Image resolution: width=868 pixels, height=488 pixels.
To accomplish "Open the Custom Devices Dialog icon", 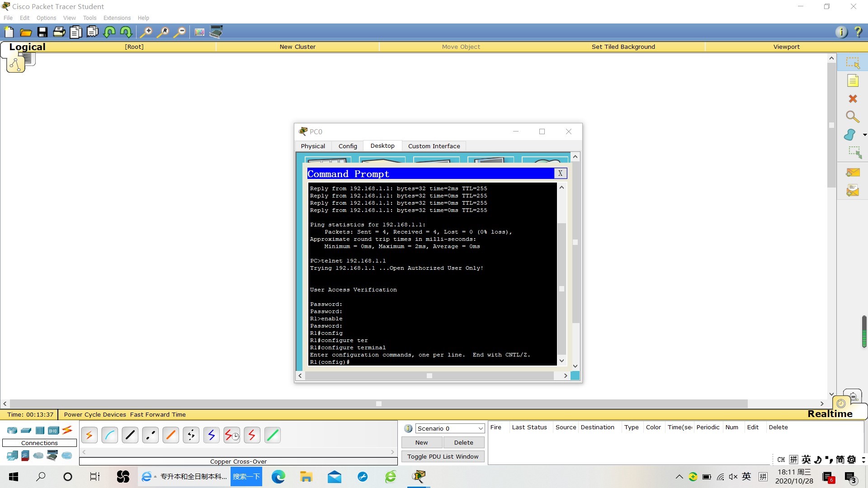I will point(216,32).
